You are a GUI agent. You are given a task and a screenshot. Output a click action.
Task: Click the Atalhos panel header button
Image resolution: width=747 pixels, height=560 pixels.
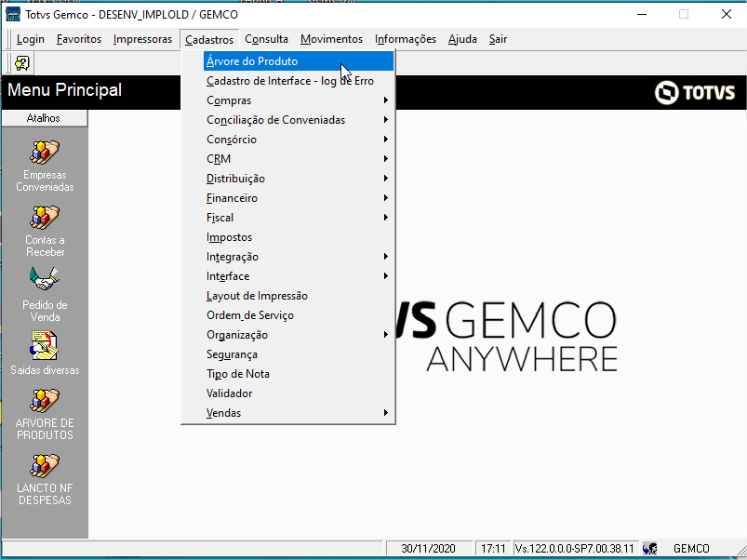click(44, 118)
